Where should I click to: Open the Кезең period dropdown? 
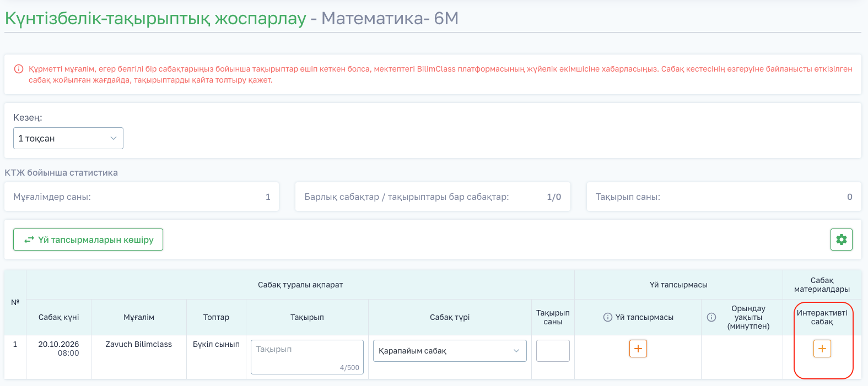(x=68, y=138)
